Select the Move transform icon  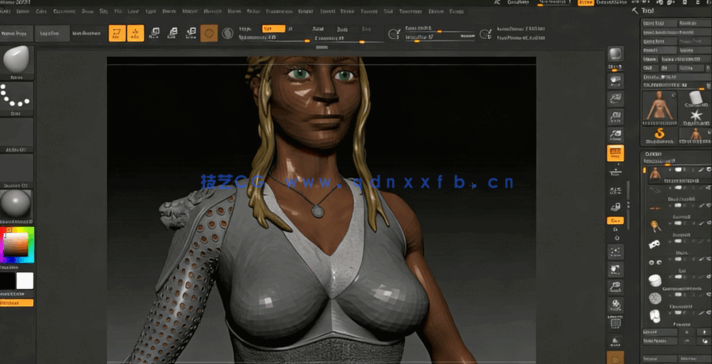pos(154,33)
